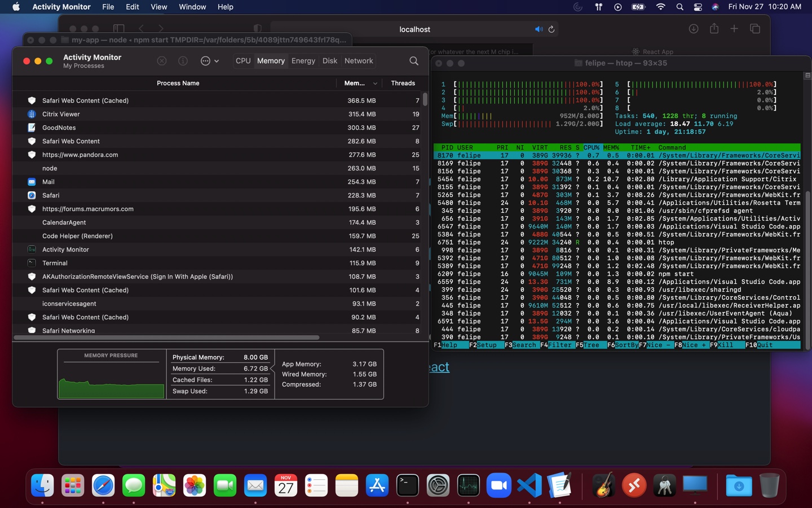812x508 pixels.
Task: Show the Safari tab overview icon
Action: point(755,29)
